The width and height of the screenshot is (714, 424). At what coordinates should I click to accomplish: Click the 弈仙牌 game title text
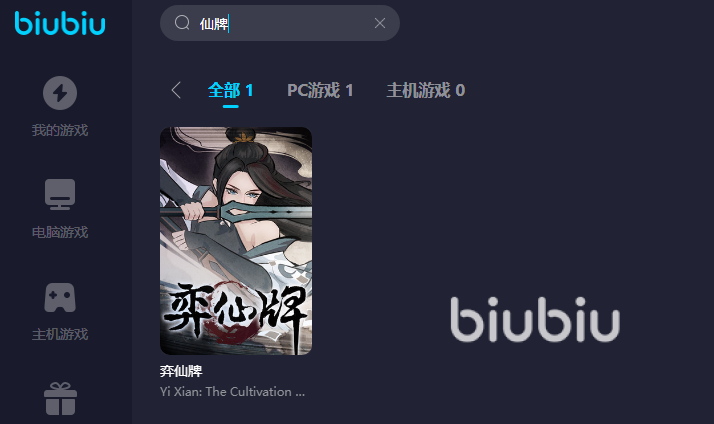pyautogui.click(x=181, y=371)
